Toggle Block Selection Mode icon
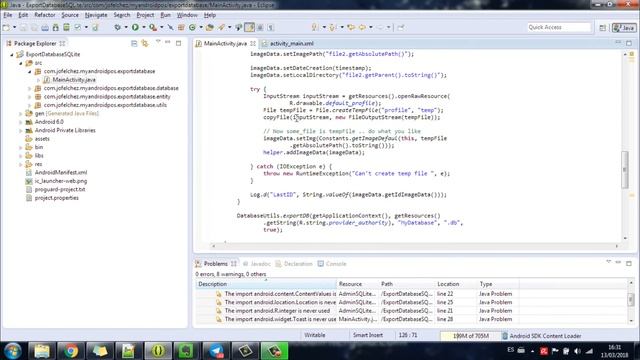The height and width of the screenshot is (360, 640). click(x=260, y=27)
